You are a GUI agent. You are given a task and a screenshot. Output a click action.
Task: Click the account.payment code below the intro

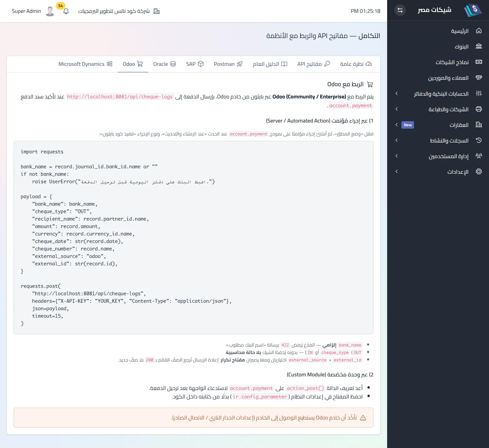[x=350, y=106]
